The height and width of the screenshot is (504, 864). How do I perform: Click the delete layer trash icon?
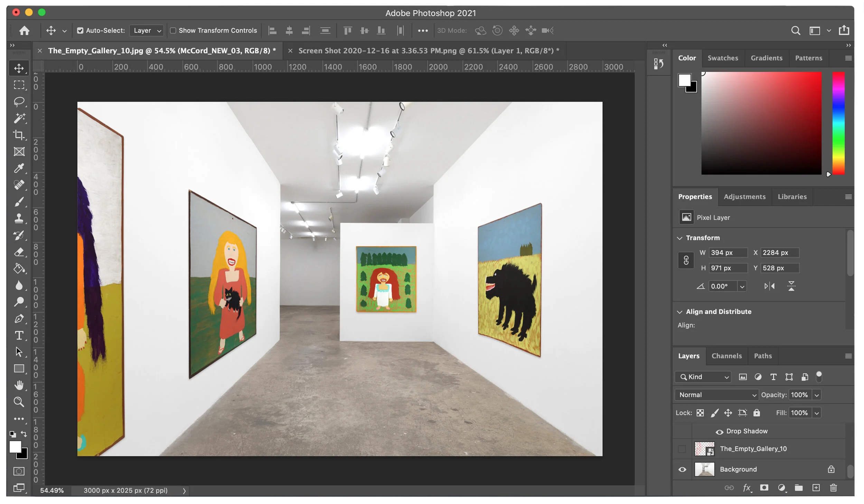point(833,487)
